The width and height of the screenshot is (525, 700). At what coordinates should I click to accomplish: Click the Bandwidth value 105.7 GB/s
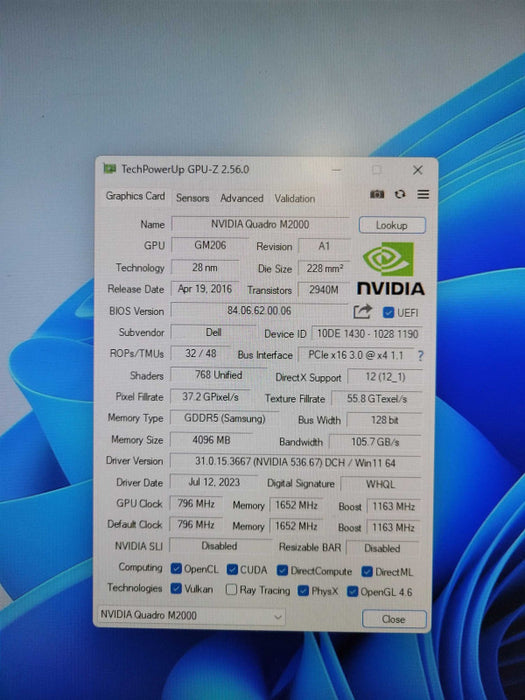click(375, 442)
